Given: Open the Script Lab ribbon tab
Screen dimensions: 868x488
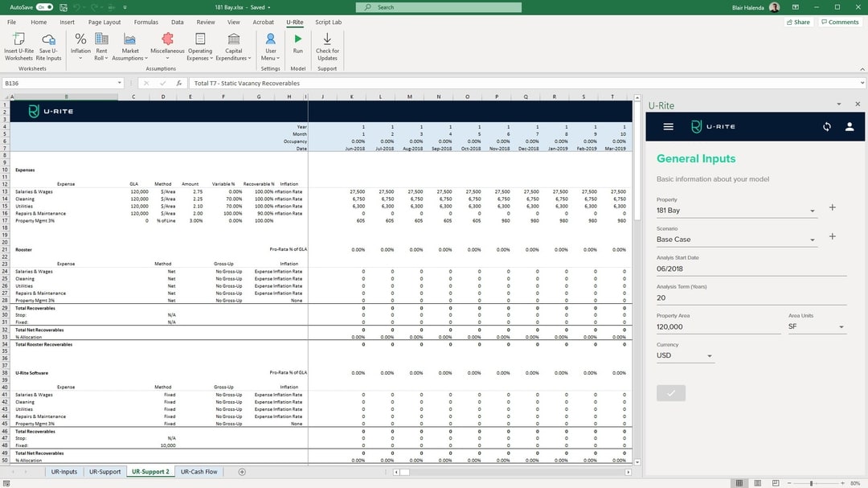Looking at the screenshot, I should [x=327, y=23].
